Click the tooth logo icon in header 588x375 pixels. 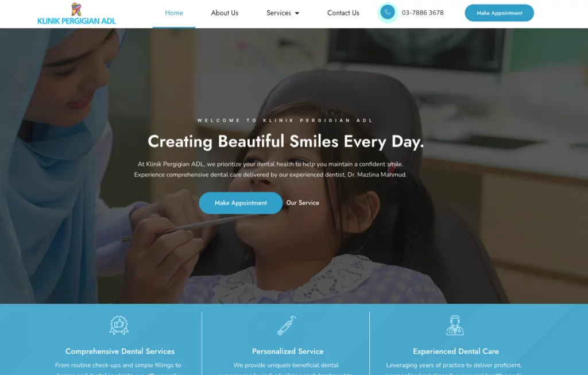[76, 9]
